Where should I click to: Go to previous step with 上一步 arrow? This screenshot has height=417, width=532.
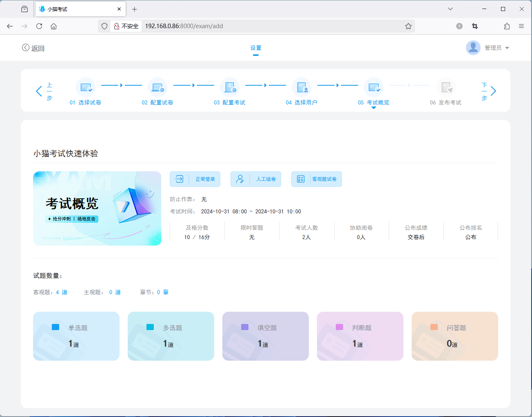pyautogui.click(x=39, y=91)
